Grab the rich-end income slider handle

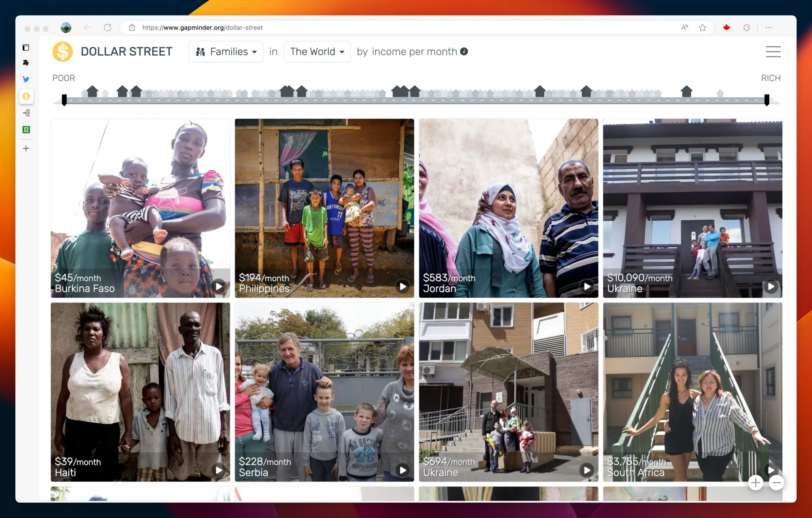click(767, 100)
